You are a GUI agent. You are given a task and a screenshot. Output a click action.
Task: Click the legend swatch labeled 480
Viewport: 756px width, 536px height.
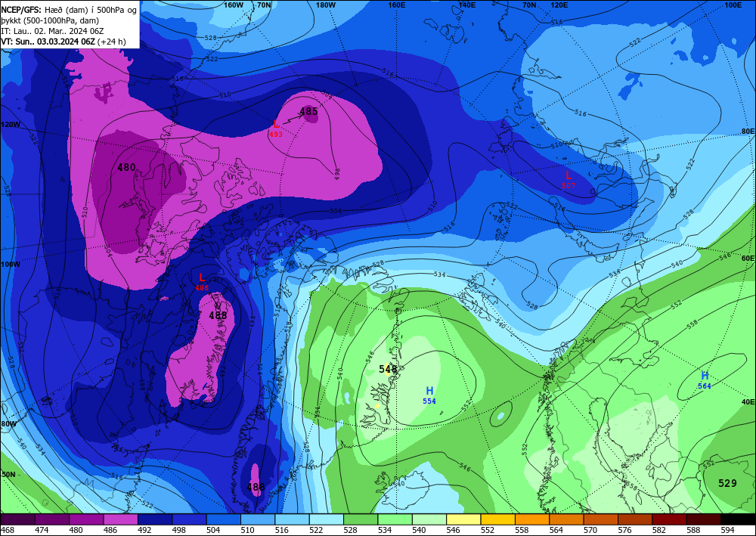[x=86, y=519]
